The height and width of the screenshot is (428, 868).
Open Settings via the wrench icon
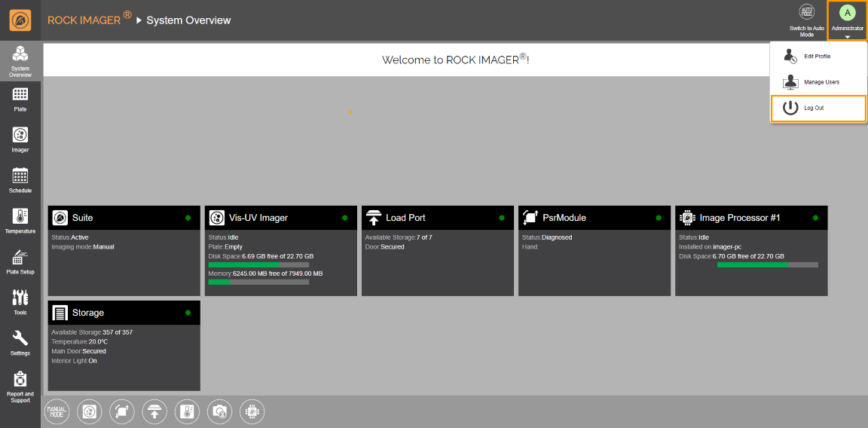(x=20, y=342)
